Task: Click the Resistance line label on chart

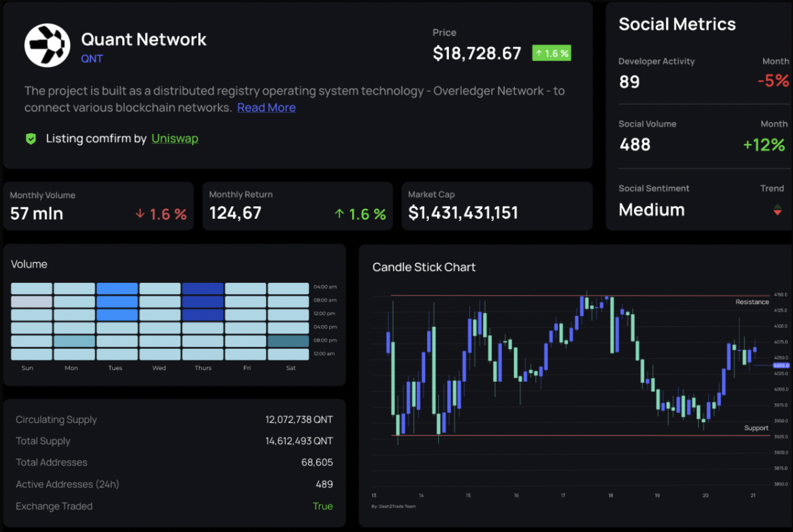Action: pos(752,302)
